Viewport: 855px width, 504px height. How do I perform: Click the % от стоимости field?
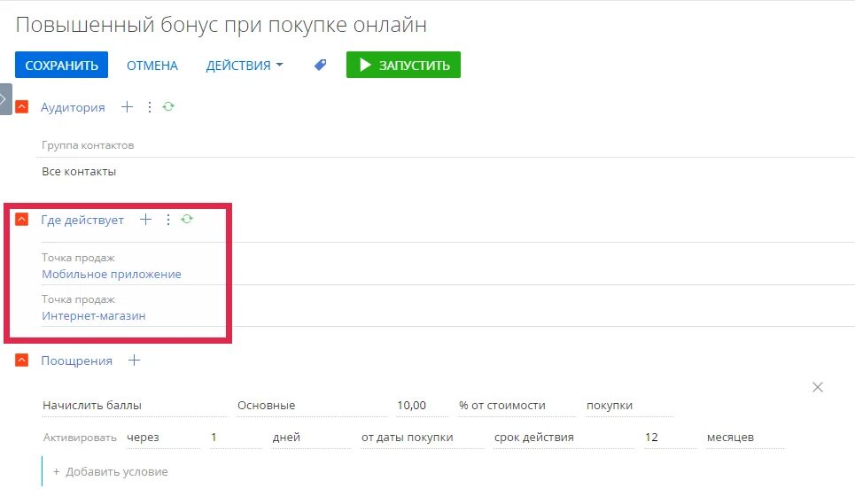(517, 406)
